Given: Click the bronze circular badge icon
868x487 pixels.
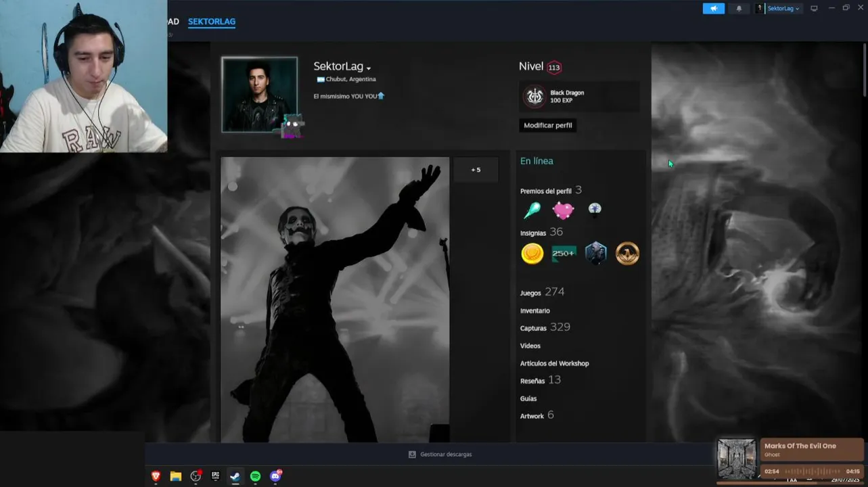Looking at the screenshot, I should [x=627, y=254].
